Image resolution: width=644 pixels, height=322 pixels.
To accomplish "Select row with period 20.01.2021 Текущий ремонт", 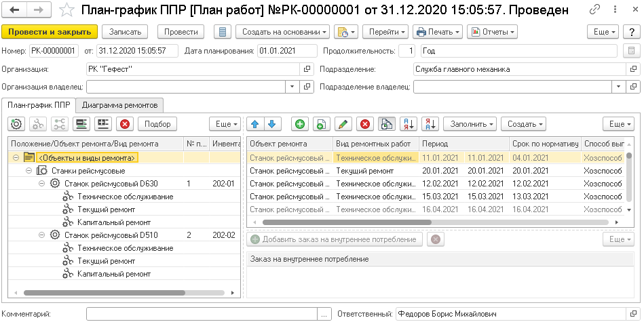I will click(436, 171).
